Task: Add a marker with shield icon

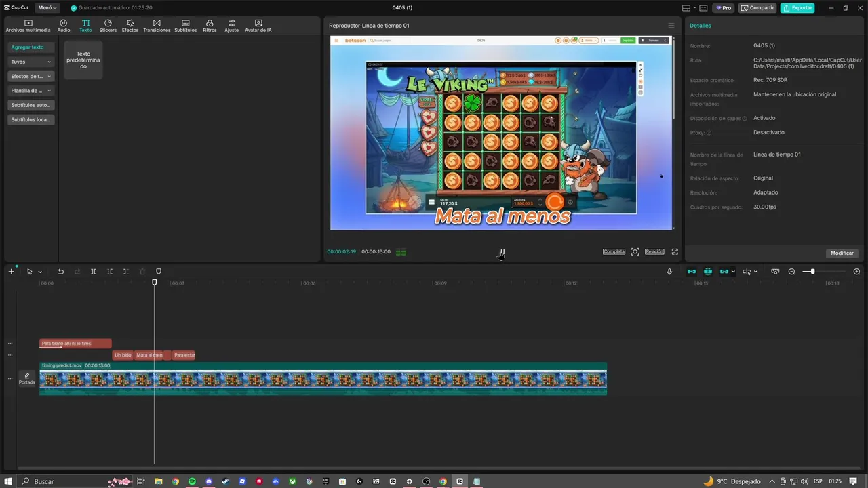Action: click(x=159, y=272)
